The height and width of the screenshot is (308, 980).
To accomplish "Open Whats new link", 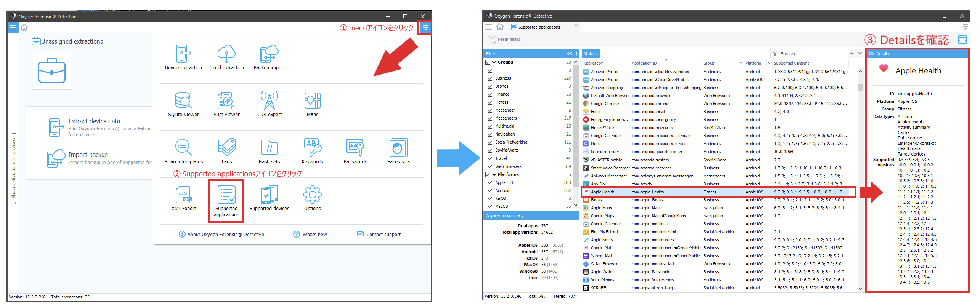I will point(310,234).
